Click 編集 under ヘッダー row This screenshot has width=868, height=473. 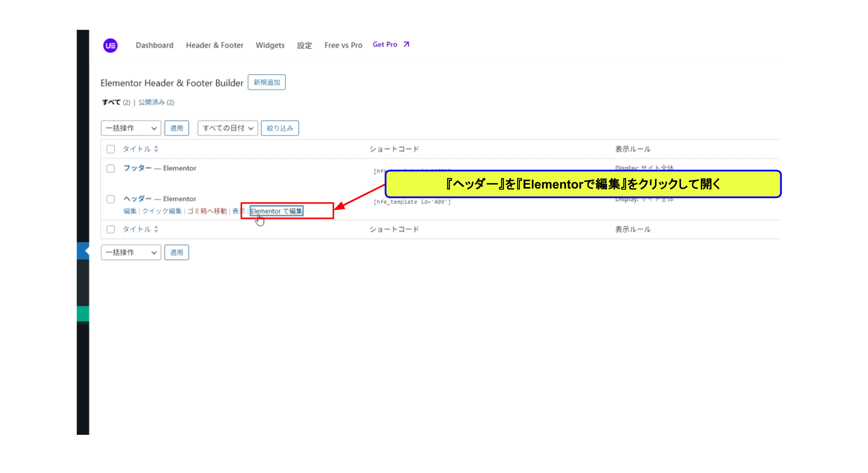pos(130,211)
